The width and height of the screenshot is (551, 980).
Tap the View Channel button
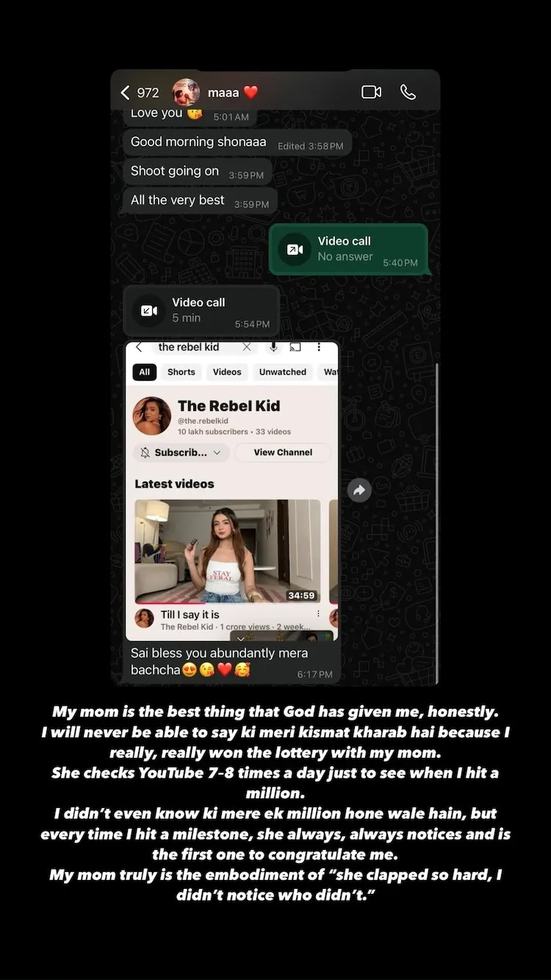[x=283, y=453]
